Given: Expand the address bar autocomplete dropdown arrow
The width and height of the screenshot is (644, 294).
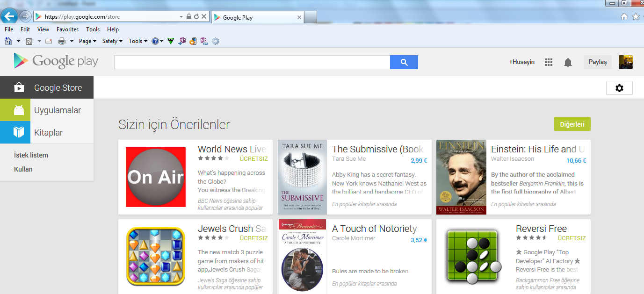Looking at the screenshot, I should click(181, 16).
